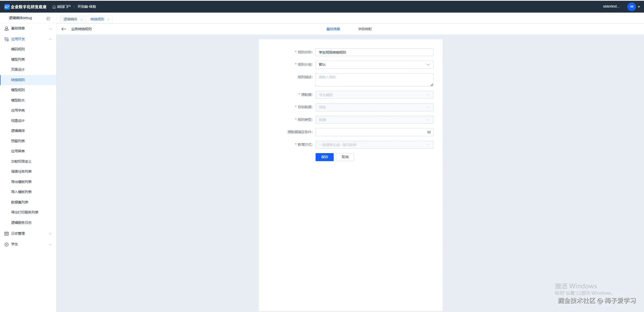The width and height of the screenshot is (644, 312).
Task: Switch to the 字段映射 tab
Action: coord(365,29)
